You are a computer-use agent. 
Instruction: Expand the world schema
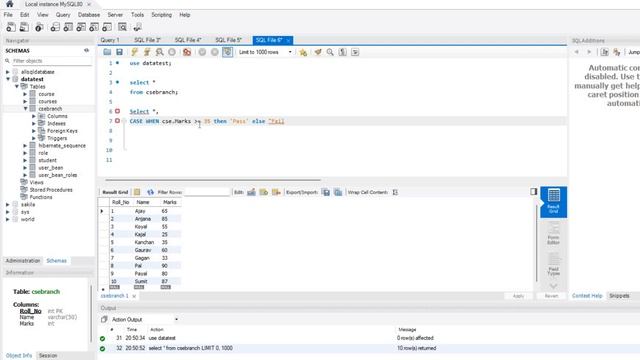8,219
